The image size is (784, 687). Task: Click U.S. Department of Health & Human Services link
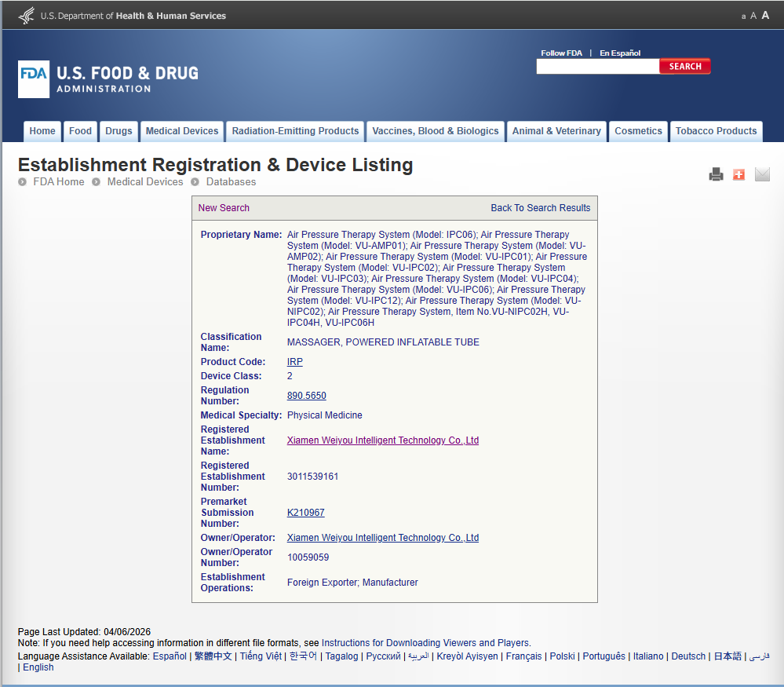133,16
